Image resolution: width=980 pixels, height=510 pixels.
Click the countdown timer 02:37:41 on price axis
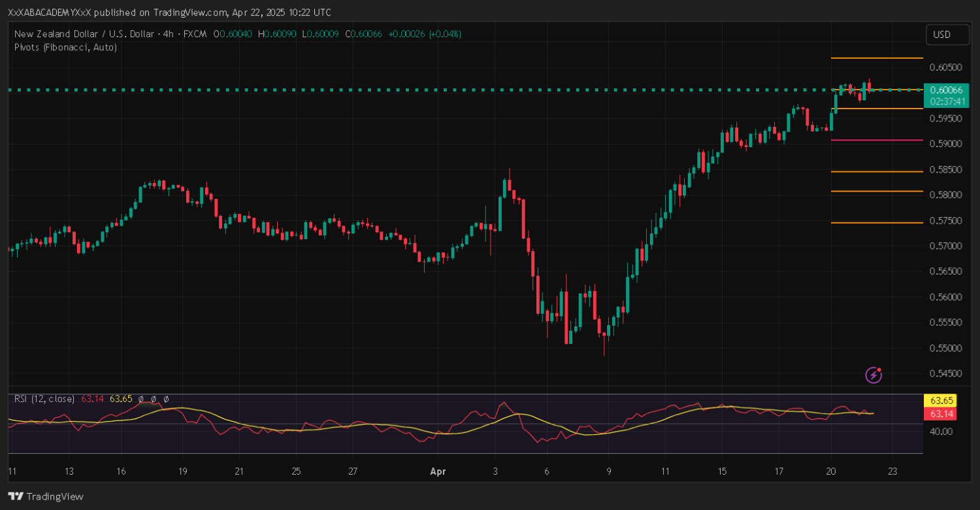coord(945,101)
